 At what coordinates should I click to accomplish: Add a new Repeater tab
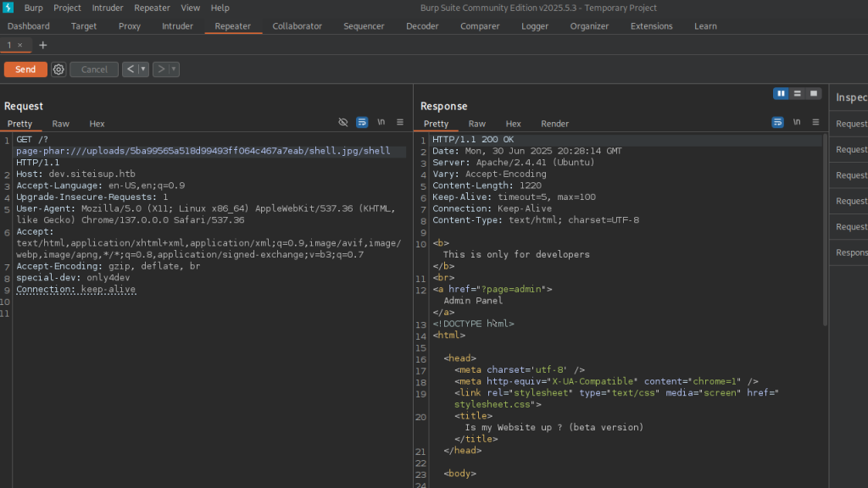pos(43,45)
